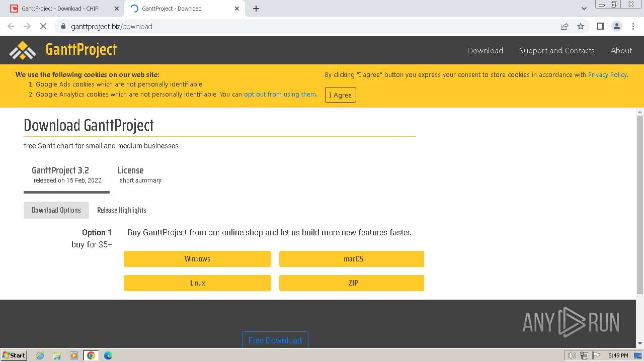
Task: Click the scrollbar up arrow
Action: [x=640, y=112]
